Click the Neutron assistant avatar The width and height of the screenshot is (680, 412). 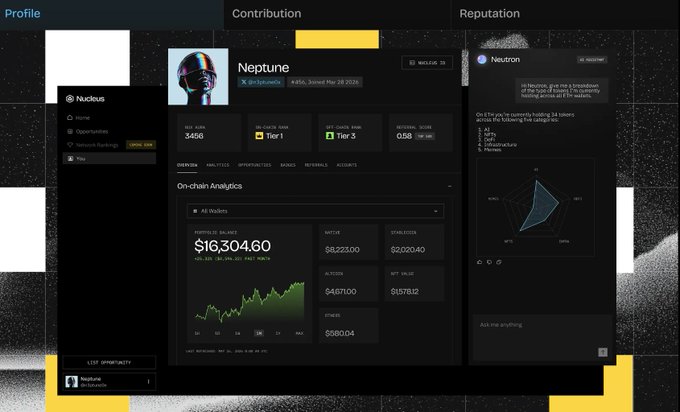pos(482,59)
